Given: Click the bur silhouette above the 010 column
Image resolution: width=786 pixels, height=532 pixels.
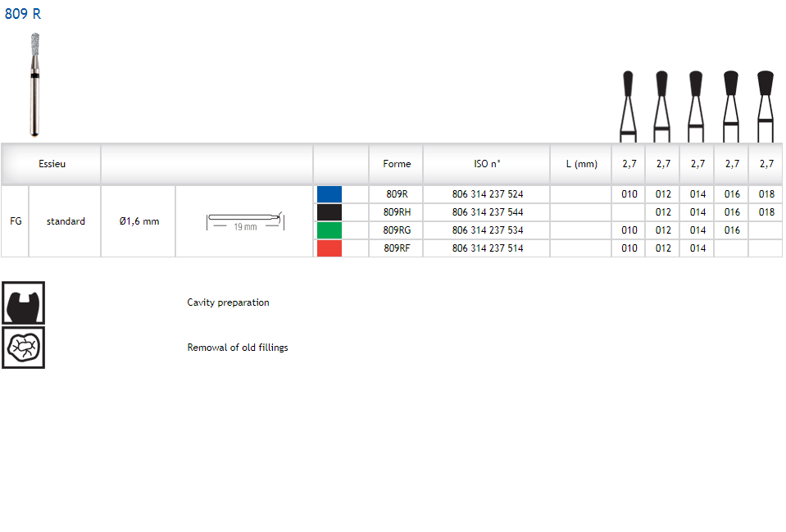Looking at the screenshot, I should [628, 105].
